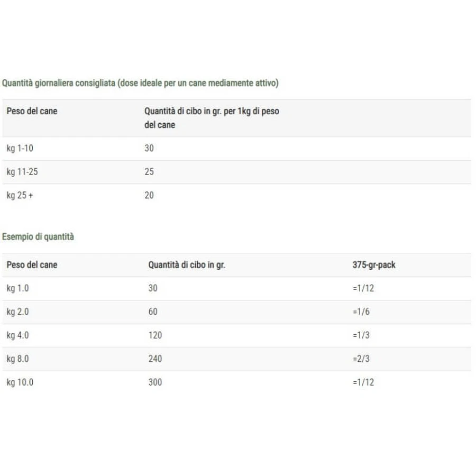Click the '=2/3' pack fraction
Viewport: 476px width, 476px height.
click(361, 359)
